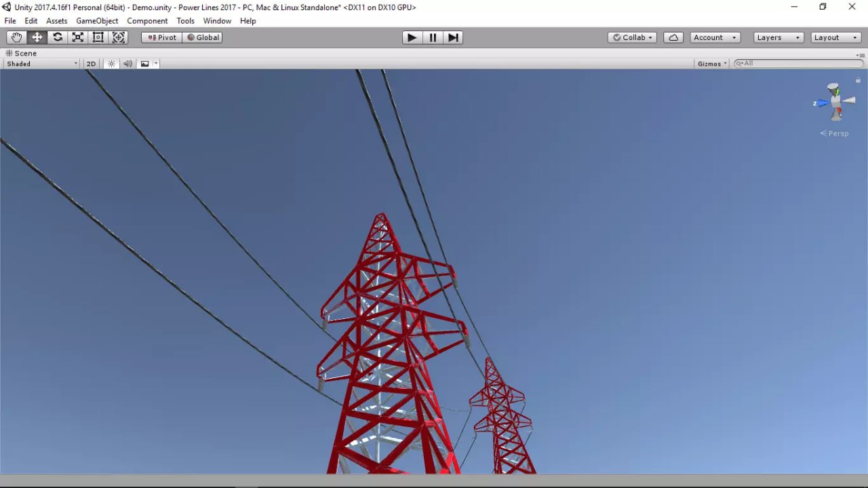Click the Scene view search field

pyautogui.click(x=797, y=63)
